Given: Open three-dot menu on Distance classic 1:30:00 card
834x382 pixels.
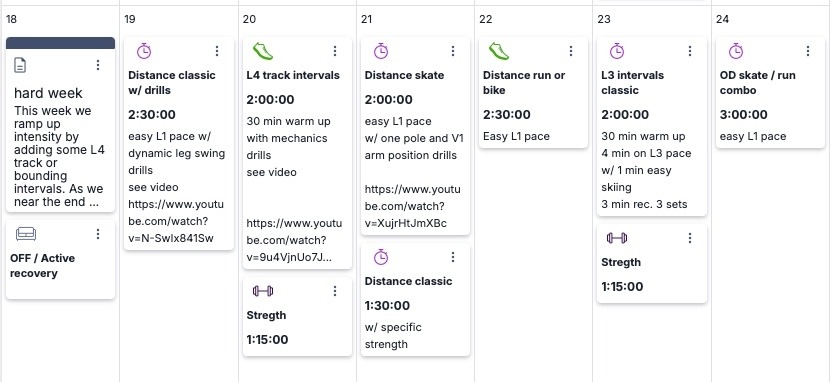Looking at the screenshot, I should (x=453, y=257).
